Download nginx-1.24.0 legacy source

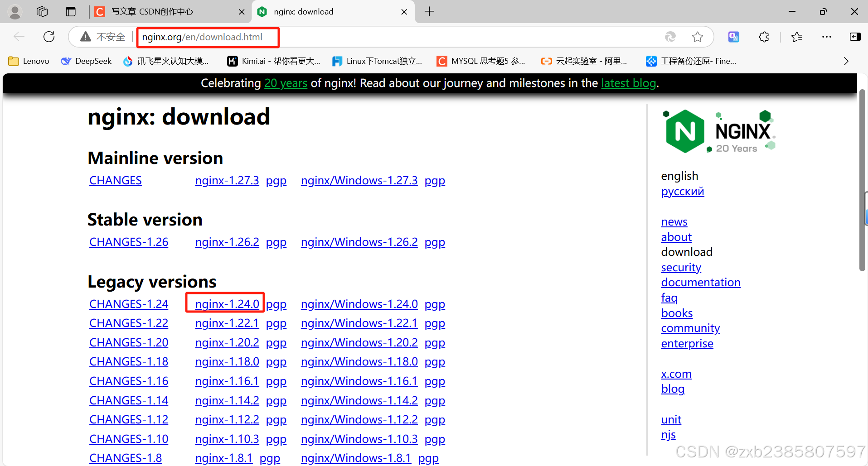[x=227, y=304]
